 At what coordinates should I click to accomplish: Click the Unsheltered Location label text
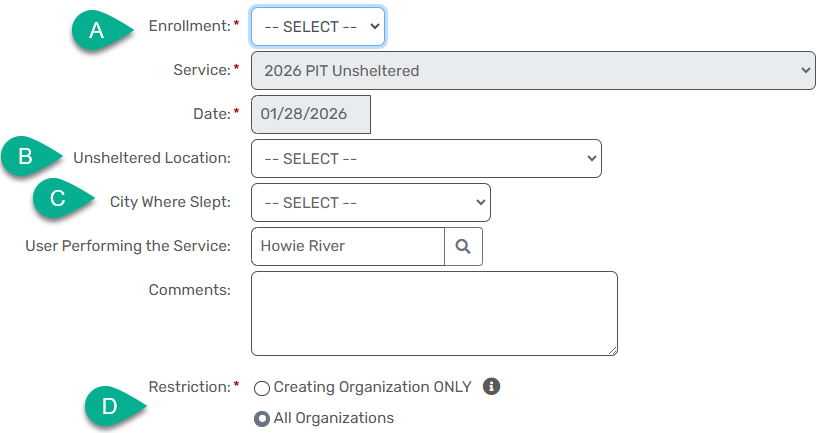coord(151,158)
